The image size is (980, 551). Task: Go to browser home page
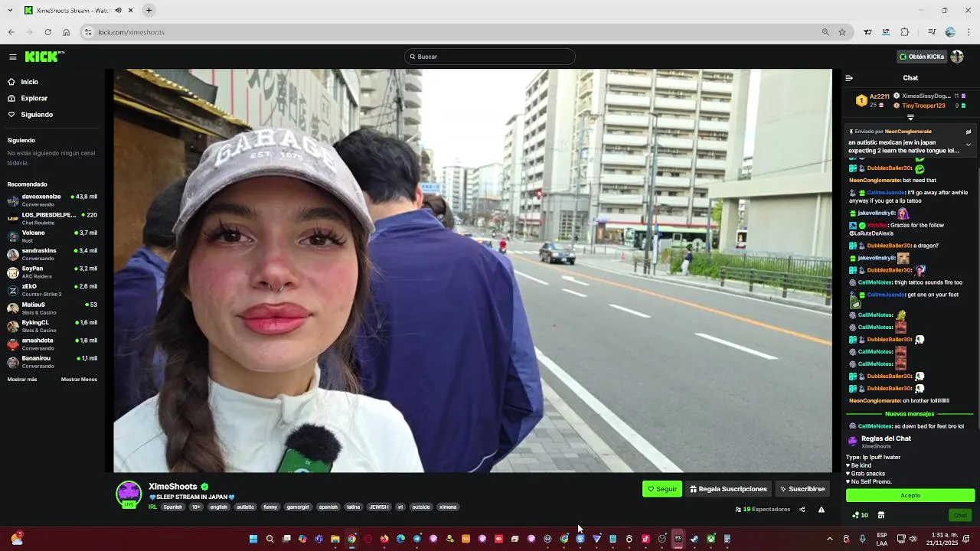point(67,32)
